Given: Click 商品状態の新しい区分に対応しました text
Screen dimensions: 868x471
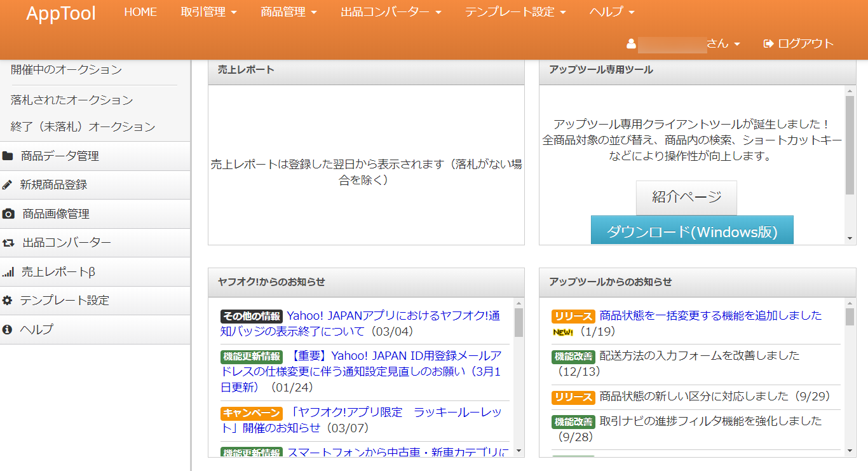Looking at the screenshot, I should pyautogui.click(x=695, y=396).
